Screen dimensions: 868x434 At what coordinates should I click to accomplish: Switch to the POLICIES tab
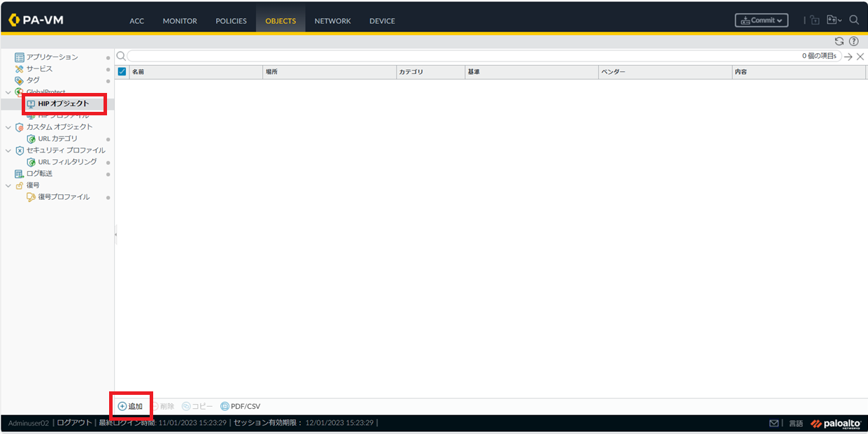click(x=231, y=21)
